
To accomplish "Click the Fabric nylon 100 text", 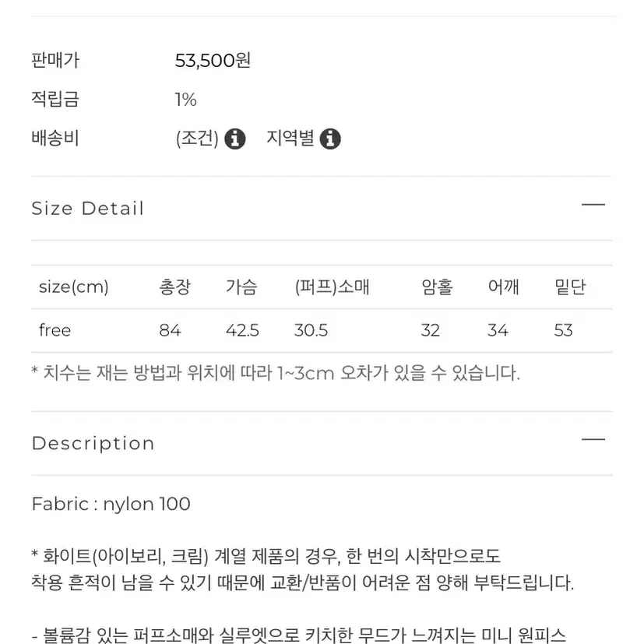I will pos(111,504).
